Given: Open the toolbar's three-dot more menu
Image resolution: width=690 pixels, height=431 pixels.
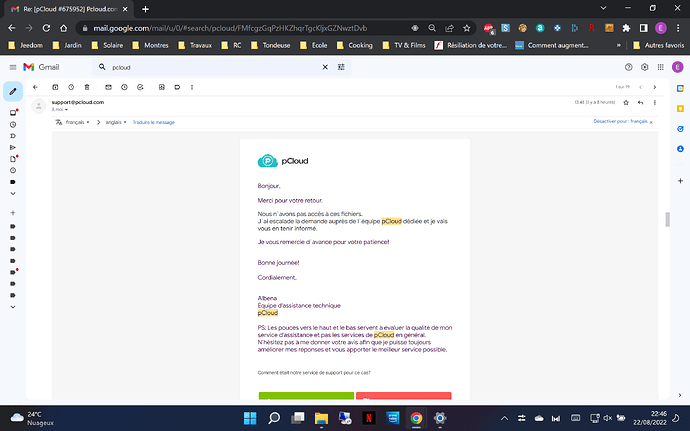Looking at the screenshot, I should (x=192, y=87).
